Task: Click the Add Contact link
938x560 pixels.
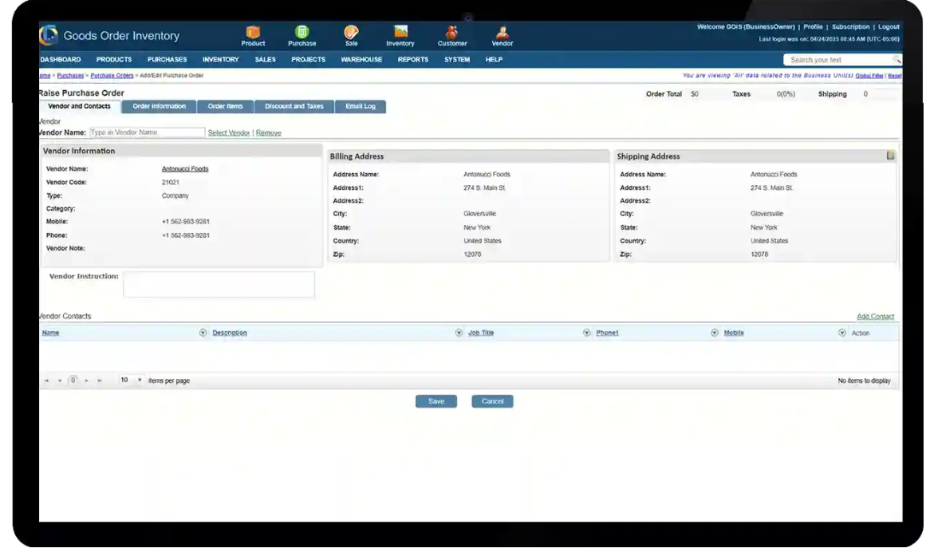Action: point(875,316)
